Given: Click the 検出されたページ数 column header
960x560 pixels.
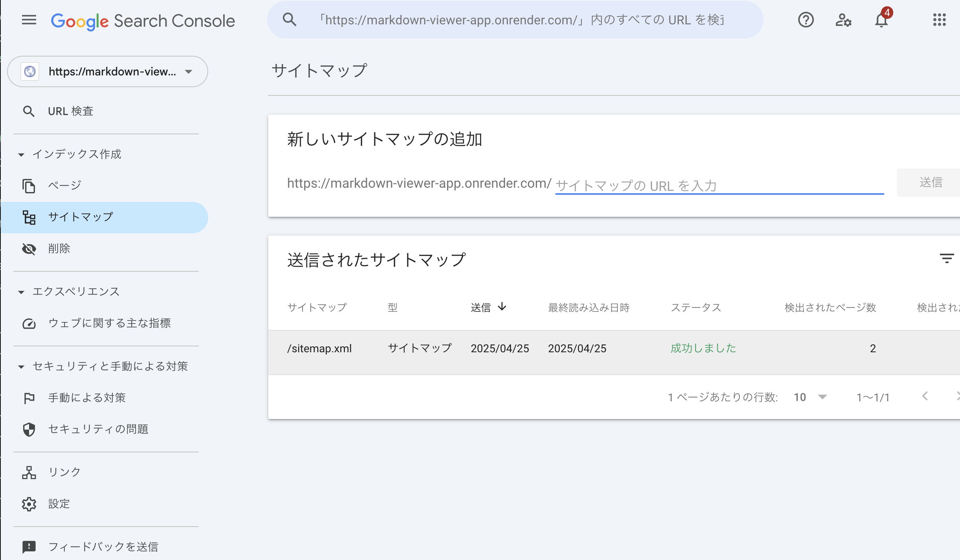Looking at the screenshot, I should point(830,307).
